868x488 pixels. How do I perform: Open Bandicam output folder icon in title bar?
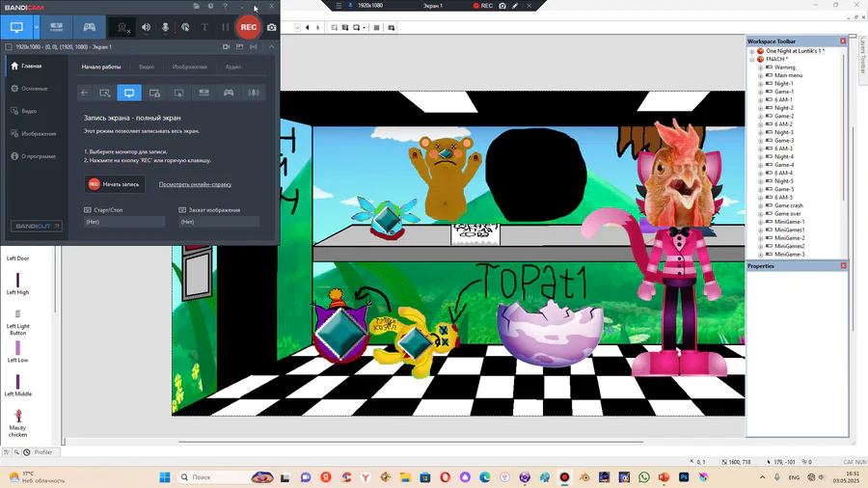196,6
